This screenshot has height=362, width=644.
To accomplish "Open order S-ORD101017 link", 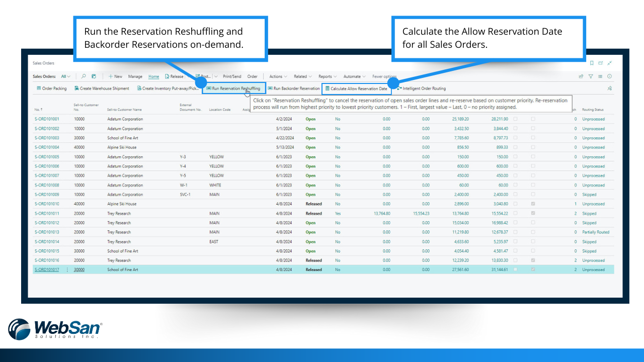I will 47,270.
